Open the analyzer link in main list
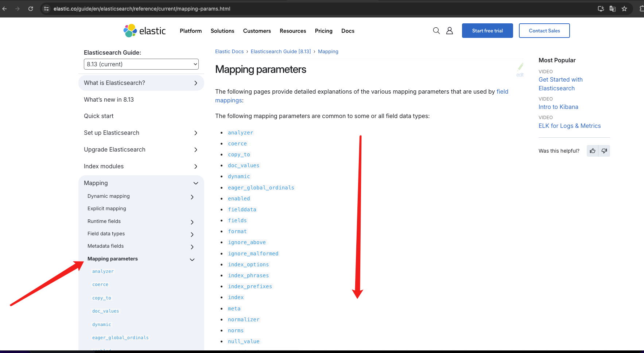Image resolution: width=644 pixels, height=353 pixels. [x=240, y=133]
